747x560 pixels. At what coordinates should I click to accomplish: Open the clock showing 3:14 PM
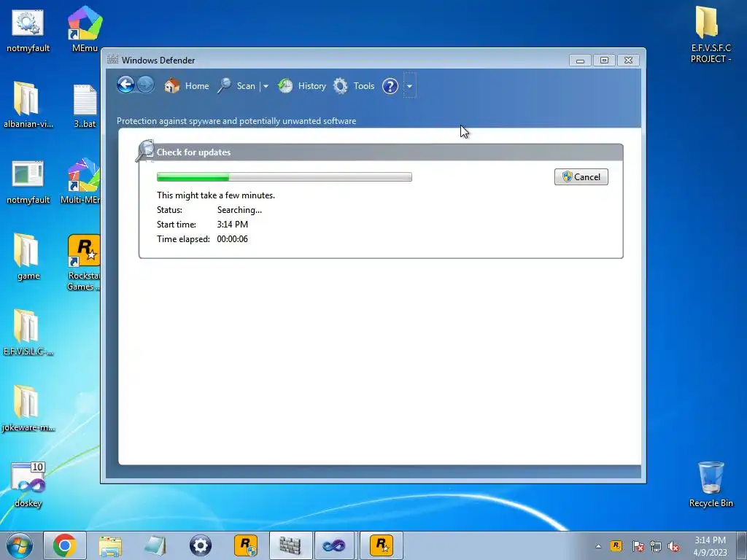[x=711, y=546]
